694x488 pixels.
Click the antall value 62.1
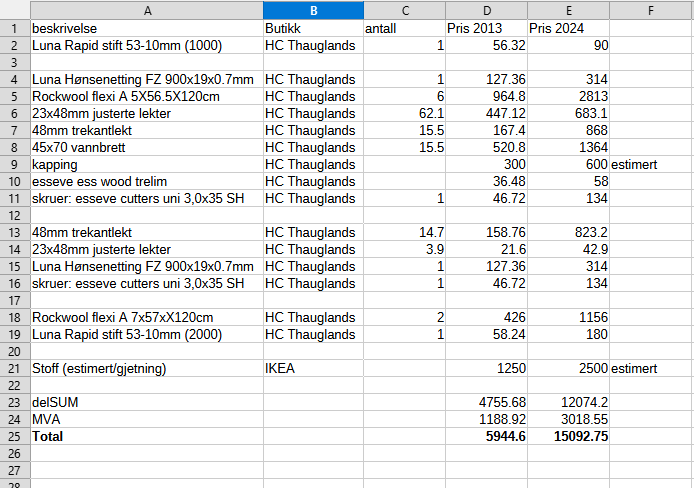[x=405, y=113]
